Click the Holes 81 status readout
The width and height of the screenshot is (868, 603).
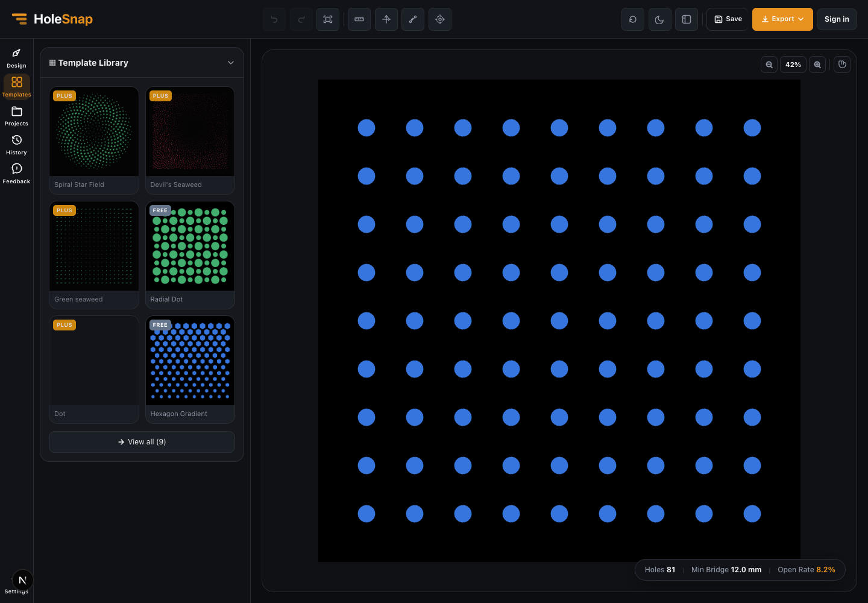[660, 570]
